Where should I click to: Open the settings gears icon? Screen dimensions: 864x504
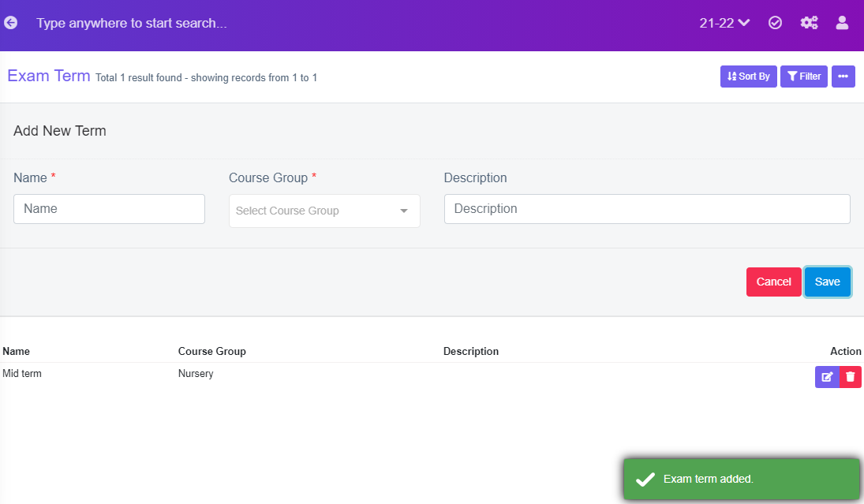click(809, 23)
